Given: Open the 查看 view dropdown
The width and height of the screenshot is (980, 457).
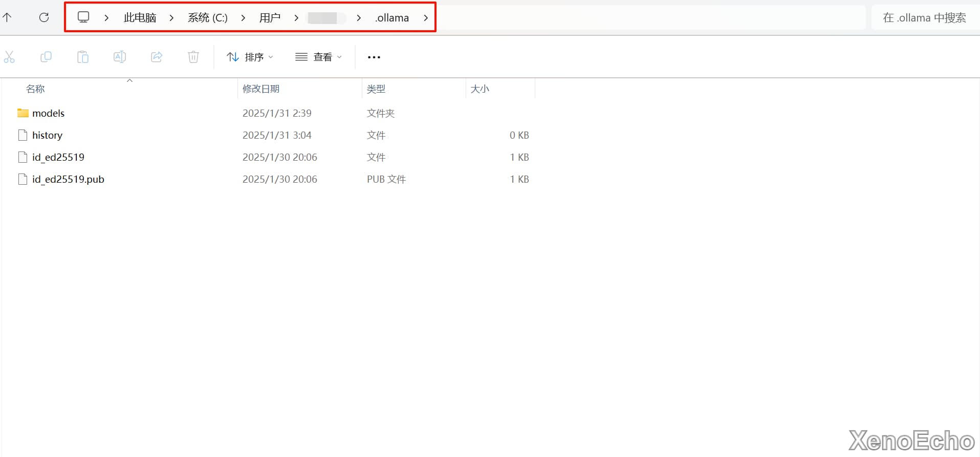Looking at the screenshot, I should pos(318,57).
